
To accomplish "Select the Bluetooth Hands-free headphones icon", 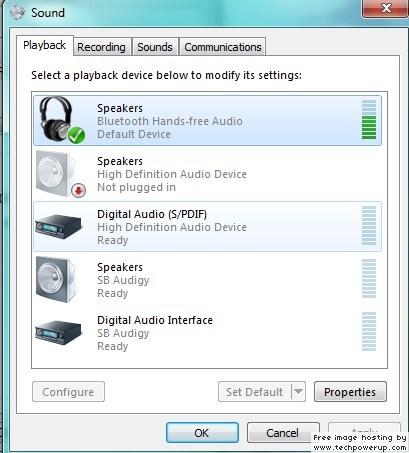I will 59,119.
